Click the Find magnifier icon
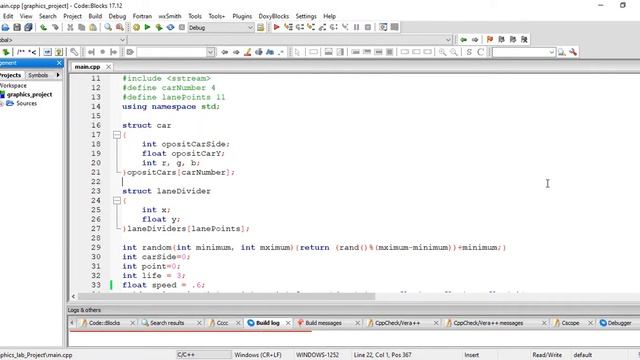This screenshot has width=640, height=360. 108,27
